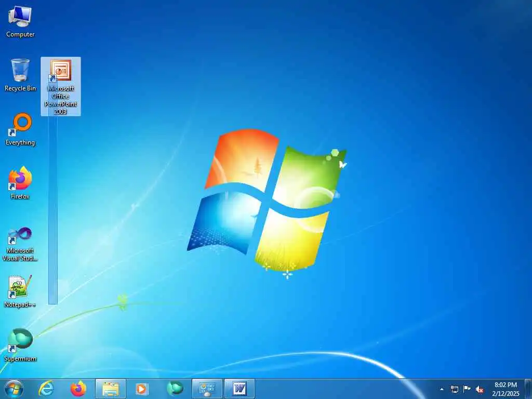Launch Internet Explorer from the taskbar
The height and width of the screenshot is (399, 532).
click(x=46, y=389)
